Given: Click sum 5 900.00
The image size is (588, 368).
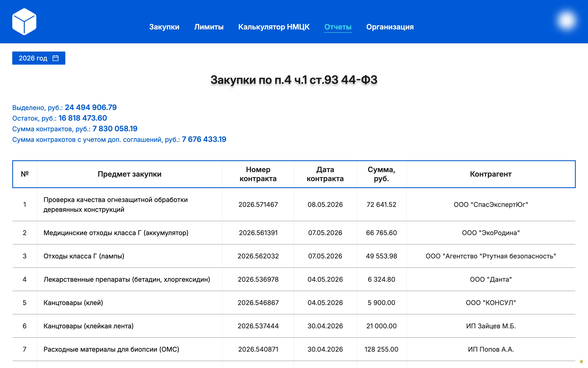Looking at the screenshot, I should (381, 303).
